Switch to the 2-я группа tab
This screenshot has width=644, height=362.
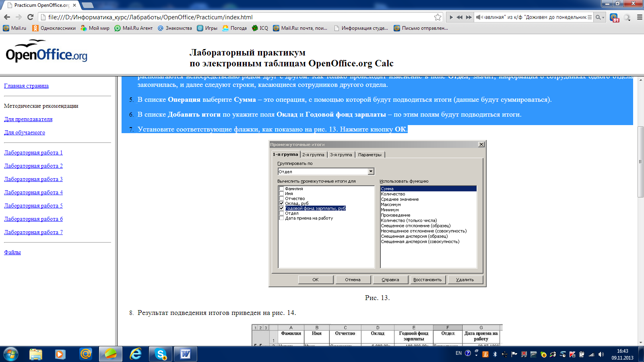point(313,154)
